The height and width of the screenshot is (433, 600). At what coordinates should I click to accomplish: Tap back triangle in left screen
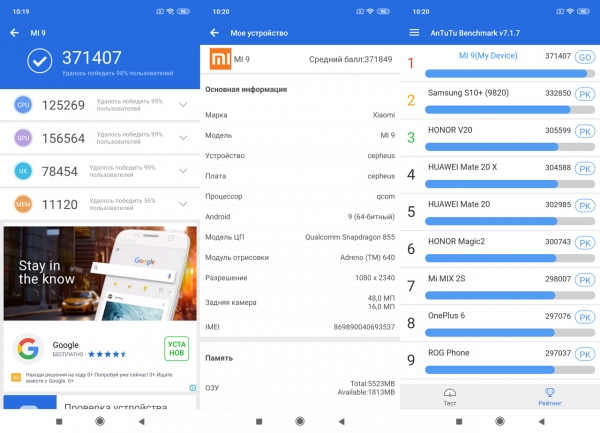click(x=142, y=422)
